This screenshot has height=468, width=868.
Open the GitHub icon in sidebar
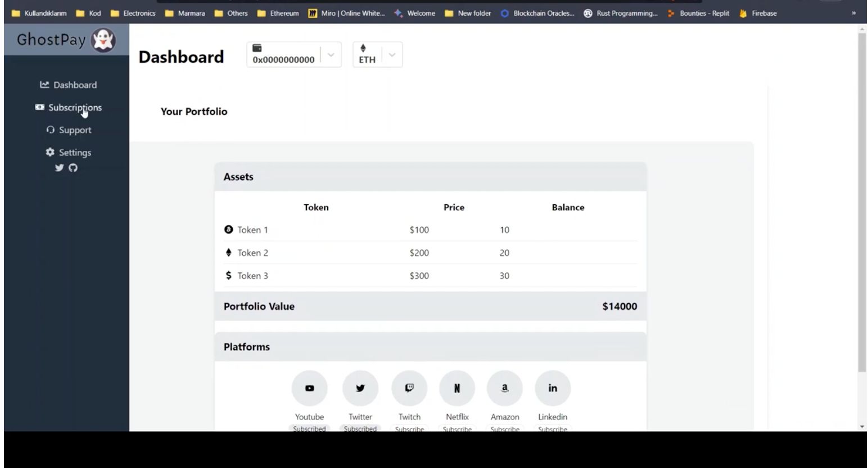[73, 168]
